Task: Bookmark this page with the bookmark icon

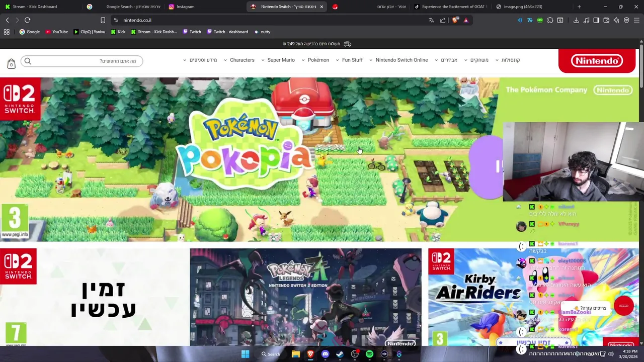Action: coord(103,20)
